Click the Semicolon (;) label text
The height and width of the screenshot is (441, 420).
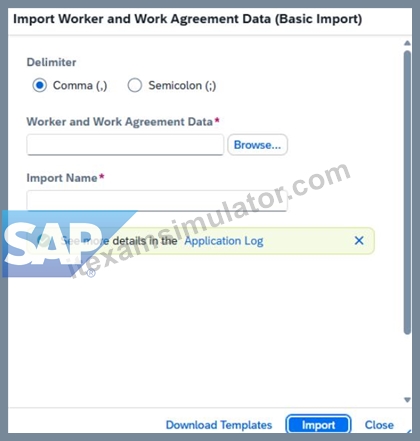(182, 86)
